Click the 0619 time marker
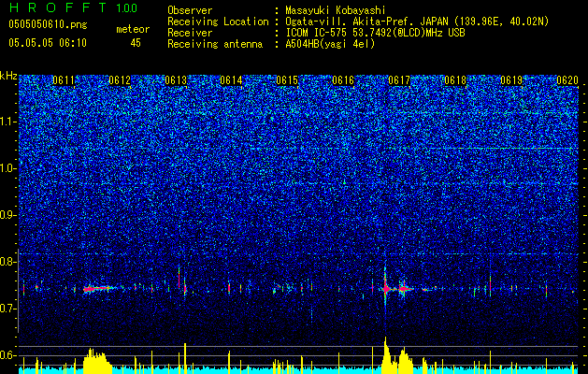The width and height of the screenshot is (588, 374). [x=511, y=80]
